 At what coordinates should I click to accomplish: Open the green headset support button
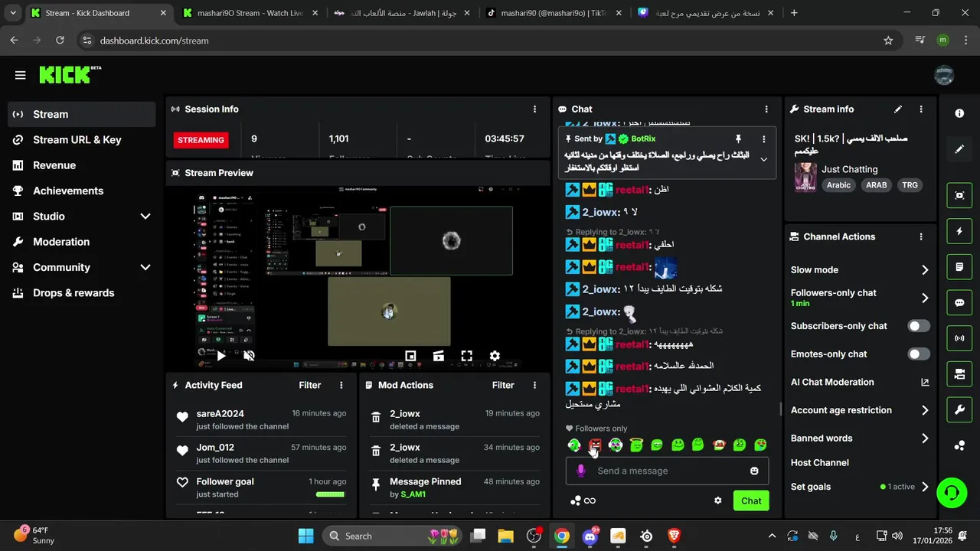pos(952,492)
